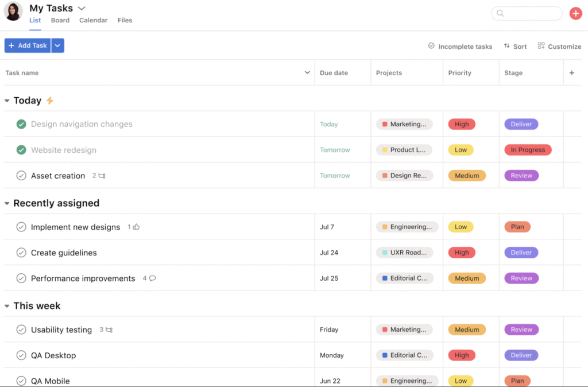
Task: Click the Add Task button
Action: pos(27,45)
